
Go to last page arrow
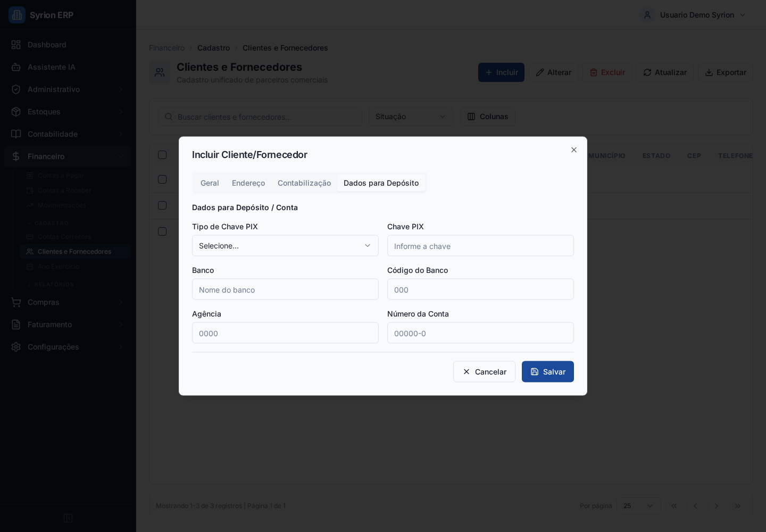(x=738, y=506)
